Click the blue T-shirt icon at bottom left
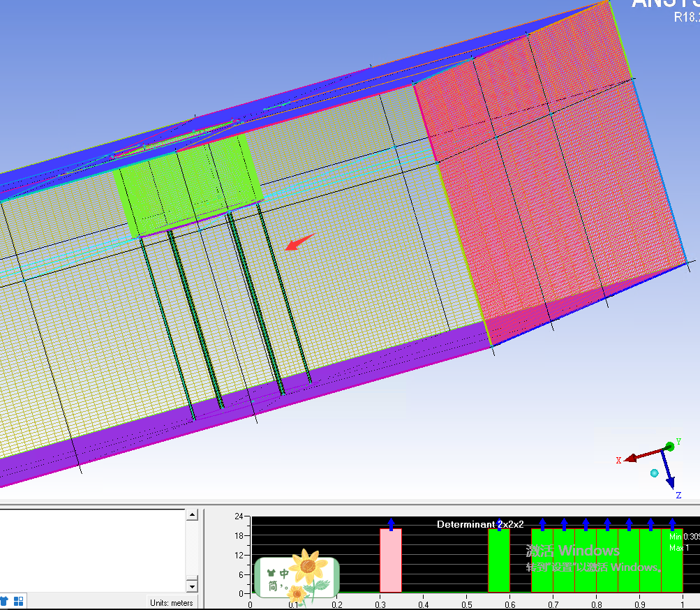Viewport: 700px width, 610px height. coord(4,600)
